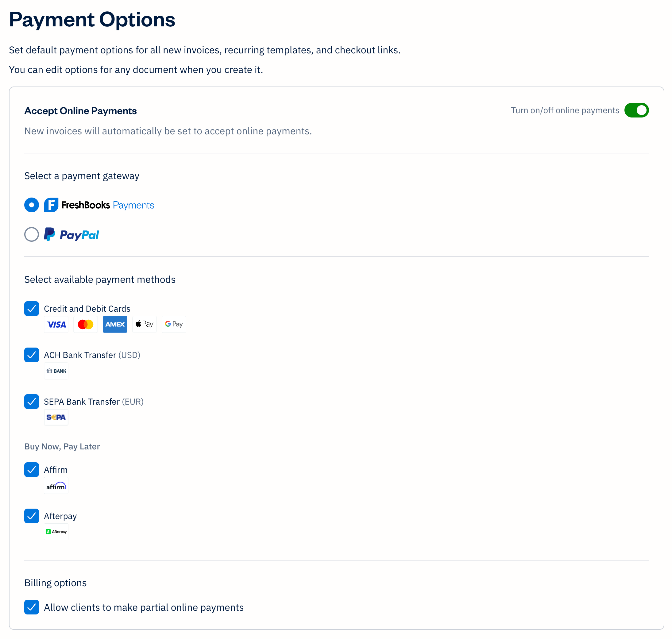672x639 pixels.
Task: Click the PayPal logo
Action: tap(71, 234)
